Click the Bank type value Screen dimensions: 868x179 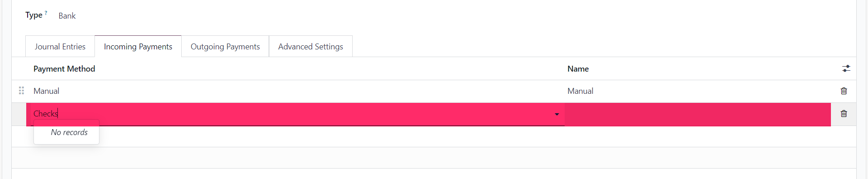coord(67,16)
